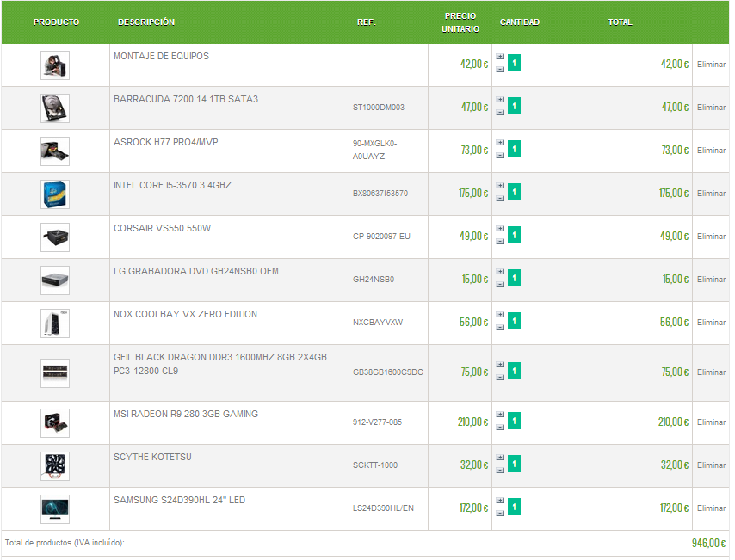The image size is (735, 560).
Task: Click Eliminar for NOX COOLBAY case
Action: tap(711, 323)
